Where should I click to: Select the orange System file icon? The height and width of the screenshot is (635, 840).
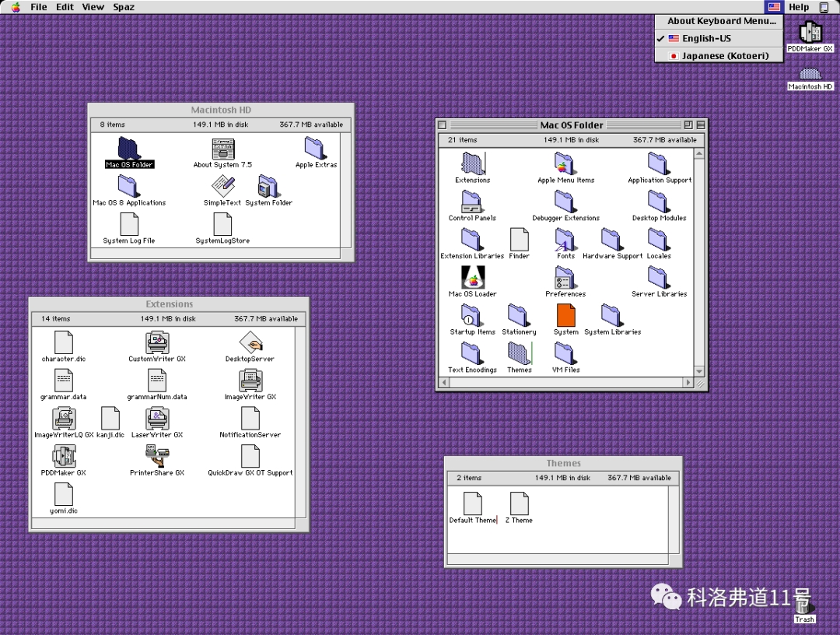click(x=565, y=315)
